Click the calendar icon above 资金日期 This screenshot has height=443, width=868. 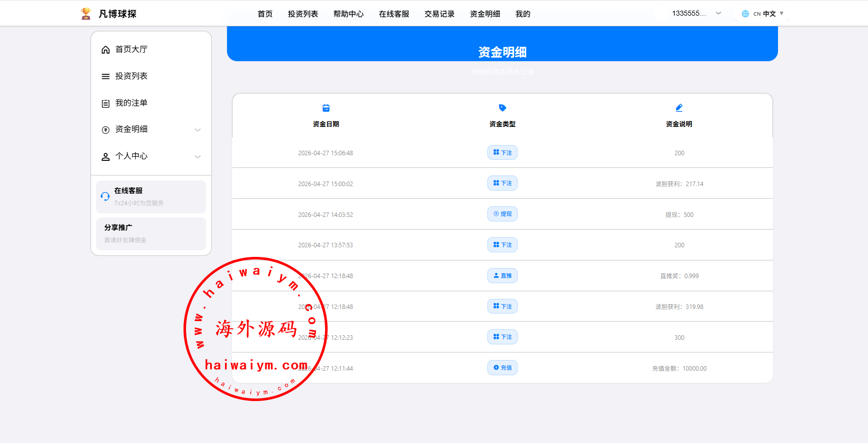pos(326,108)
